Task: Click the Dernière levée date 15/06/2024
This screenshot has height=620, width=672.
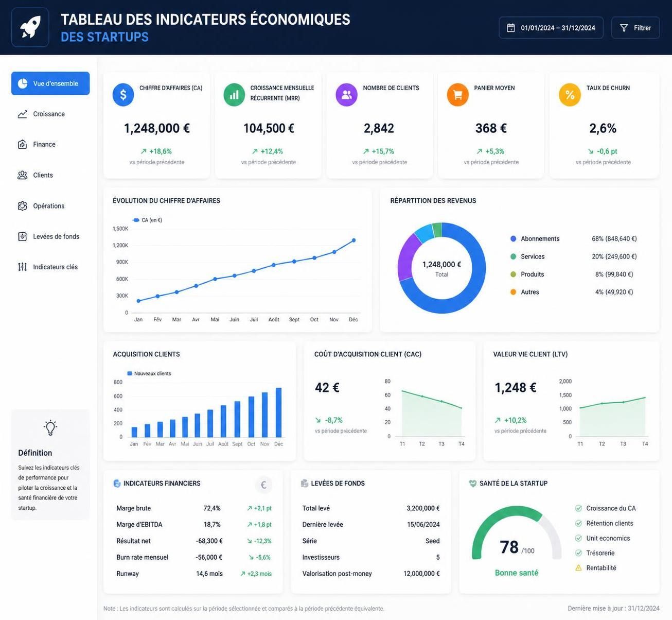Action: tap(423, 525)
